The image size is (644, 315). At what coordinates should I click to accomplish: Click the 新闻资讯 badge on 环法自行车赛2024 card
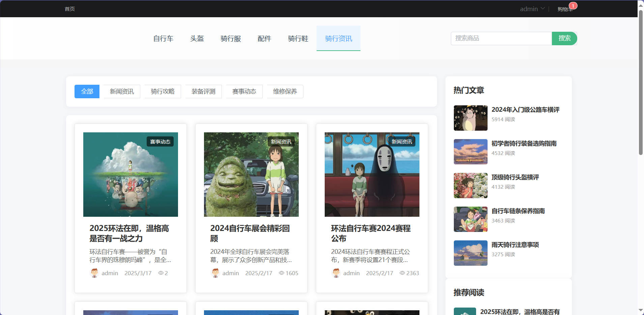tap(402, 141)
